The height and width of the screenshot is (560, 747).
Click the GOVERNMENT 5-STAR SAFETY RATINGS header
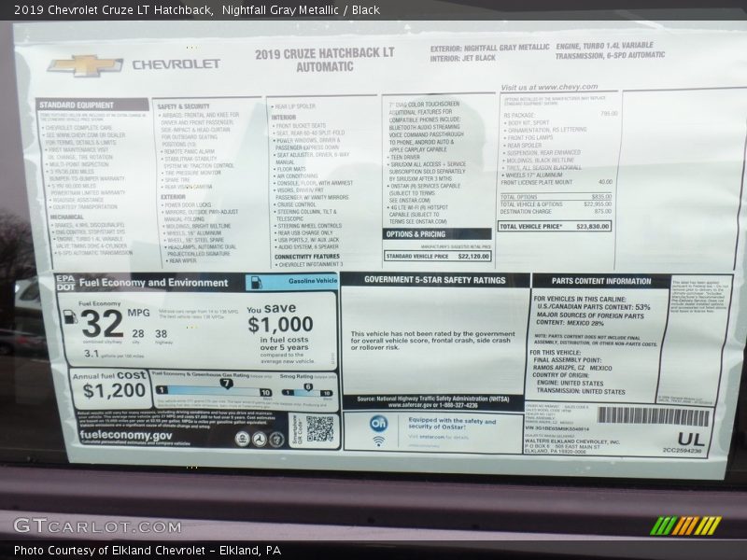pos(435,280)
